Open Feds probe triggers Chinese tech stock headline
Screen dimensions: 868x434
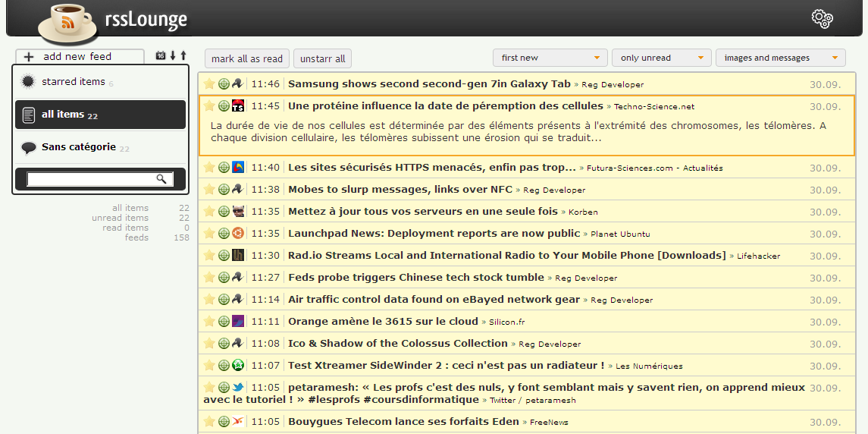(x=415, y=277)
